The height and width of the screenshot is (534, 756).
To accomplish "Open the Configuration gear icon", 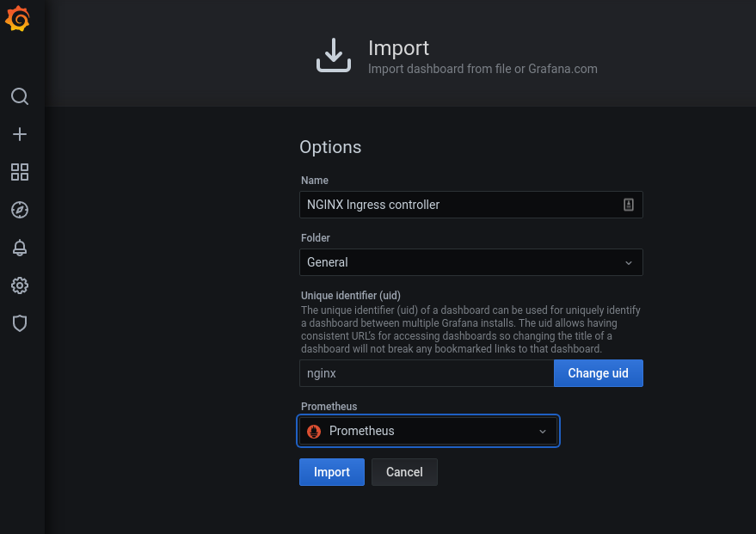I will click(20, 285).
